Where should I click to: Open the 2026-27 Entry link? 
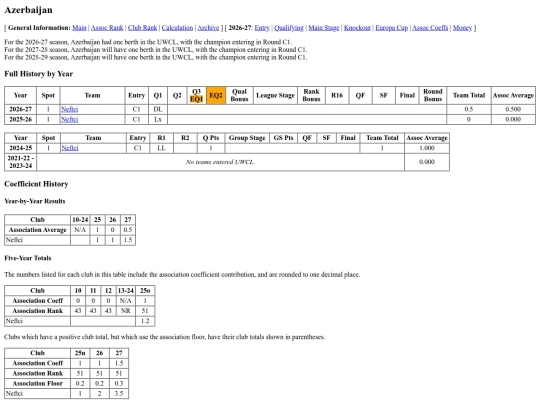(x=262, y=28)
